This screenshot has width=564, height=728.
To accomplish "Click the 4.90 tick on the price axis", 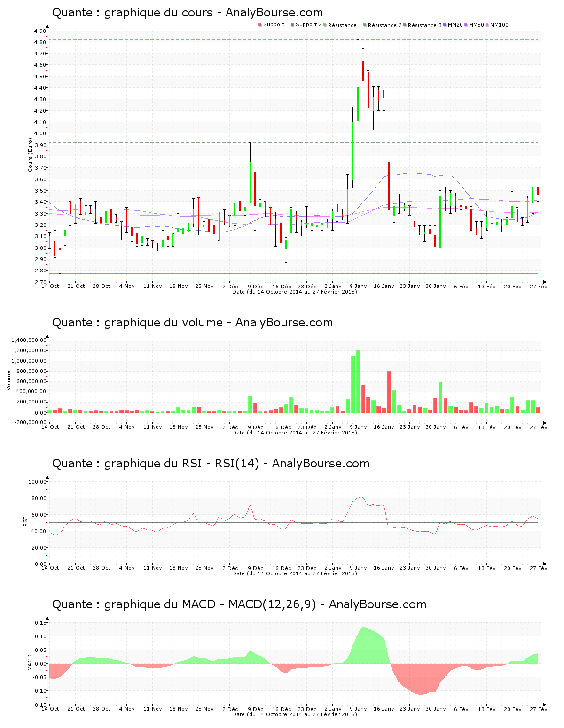I will click(40, 31).
